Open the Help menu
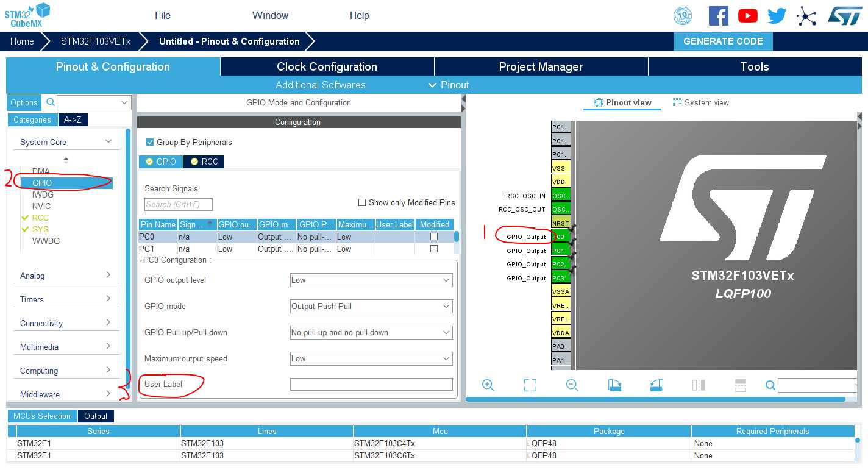Viewport: 868px width, 470px height. 360,15
